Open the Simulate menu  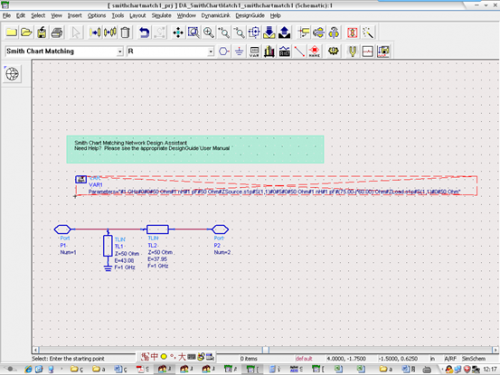tap(161, 16)
